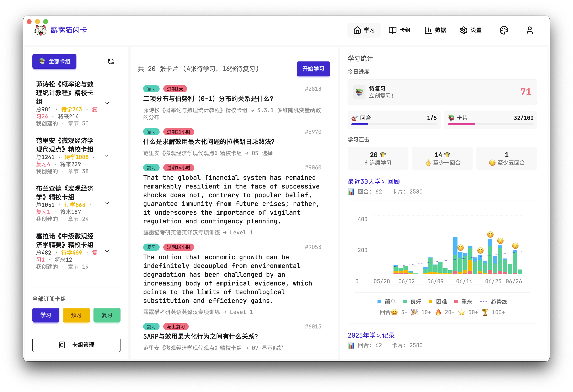Open the 设置 settings page
This screenshot has height=392, width=573.
(x=470, y=30)
